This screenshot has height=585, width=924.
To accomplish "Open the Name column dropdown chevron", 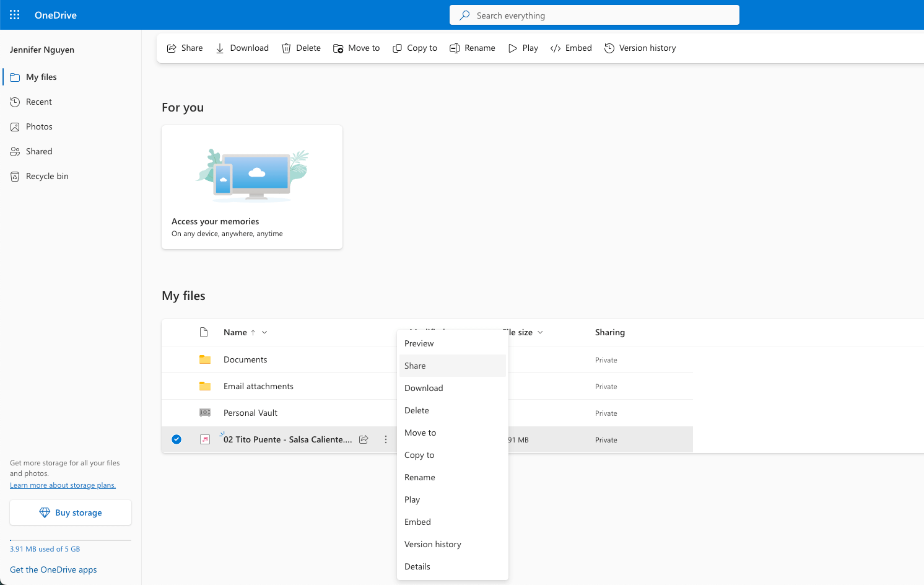I will (264, 332).
